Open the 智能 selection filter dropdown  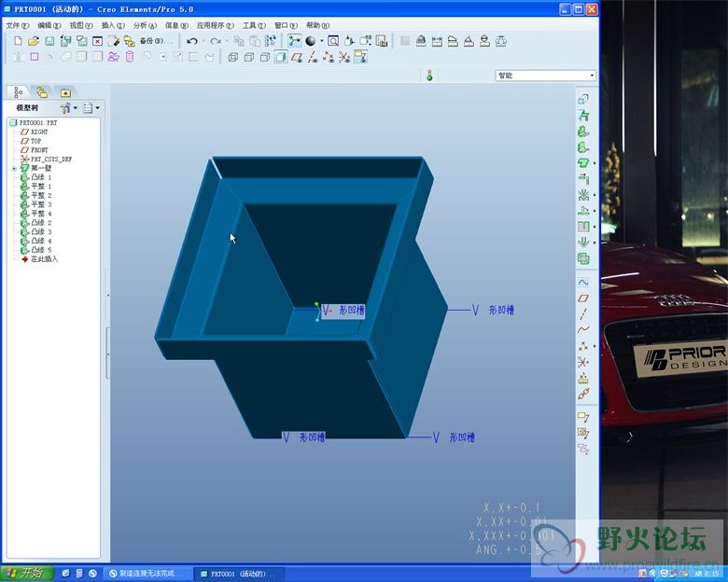click(x=546, y=76)
